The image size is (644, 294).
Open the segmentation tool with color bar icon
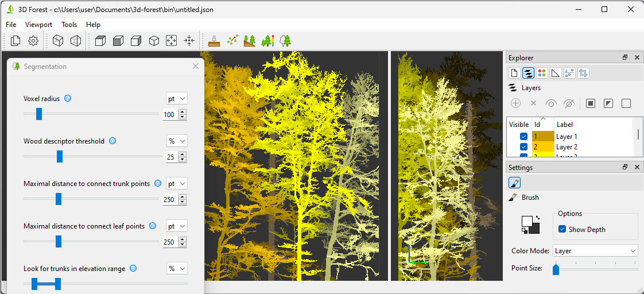pos(268,41)
